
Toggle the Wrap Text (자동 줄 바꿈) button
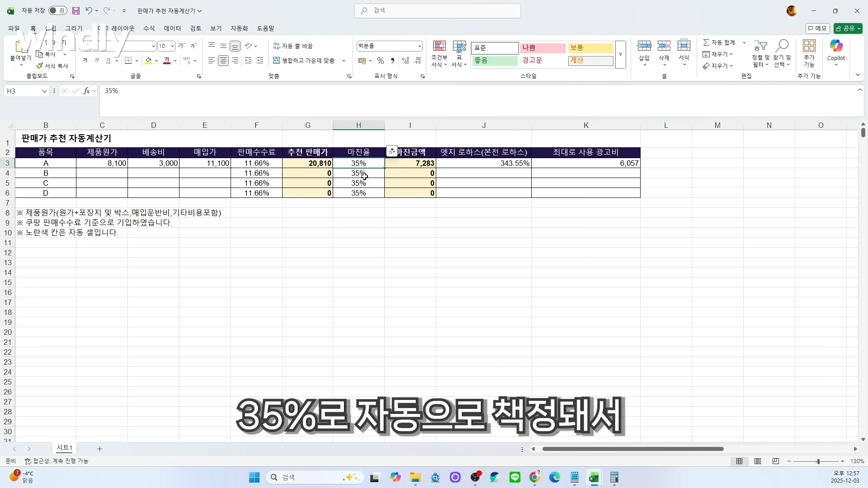pyautogui.click(x=293, y=46)
